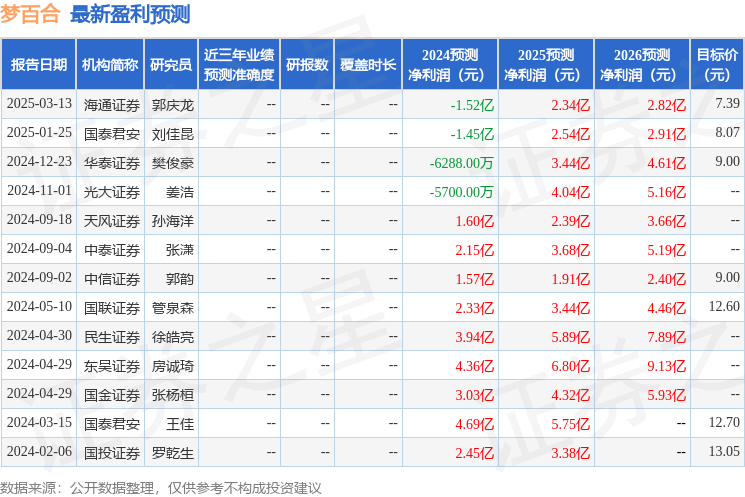745x497 pixels.
Task: Click the 4.32亿 forecast value
Action: [x=570, y=395]
